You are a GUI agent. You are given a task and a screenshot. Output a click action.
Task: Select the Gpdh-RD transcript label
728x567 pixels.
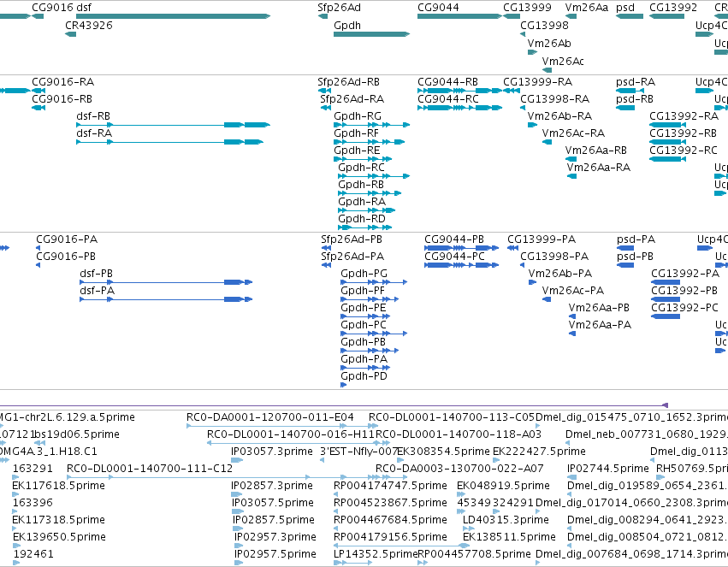click(362, 219)
